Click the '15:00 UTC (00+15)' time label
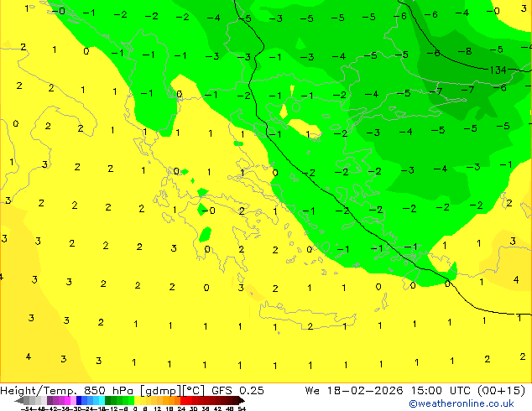 click(x=468, y=391)
